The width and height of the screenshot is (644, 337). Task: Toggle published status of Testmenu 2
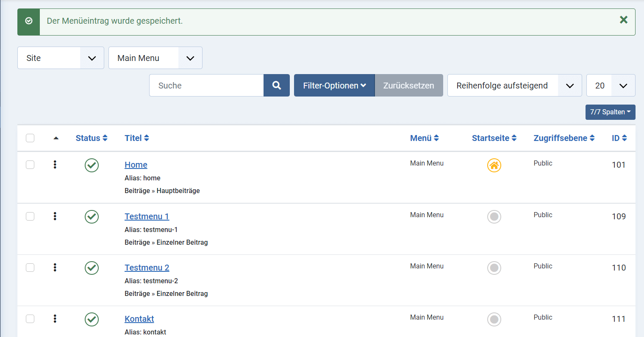point(92,268)
